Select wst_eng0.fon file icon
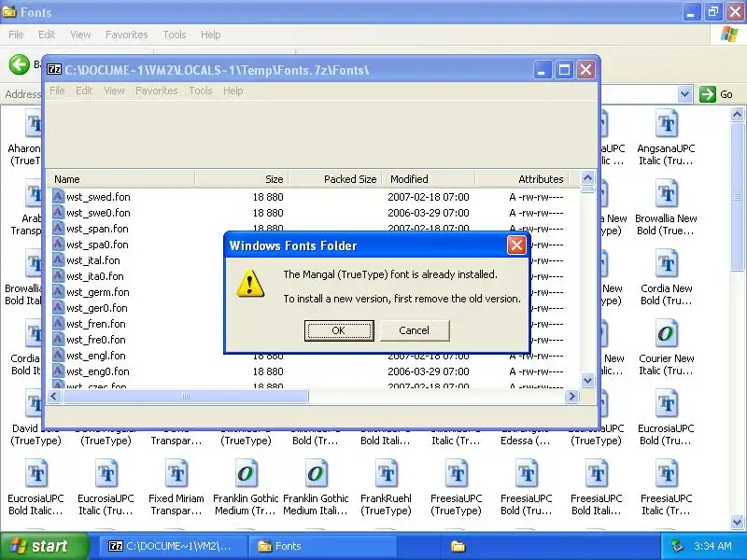 58,371
